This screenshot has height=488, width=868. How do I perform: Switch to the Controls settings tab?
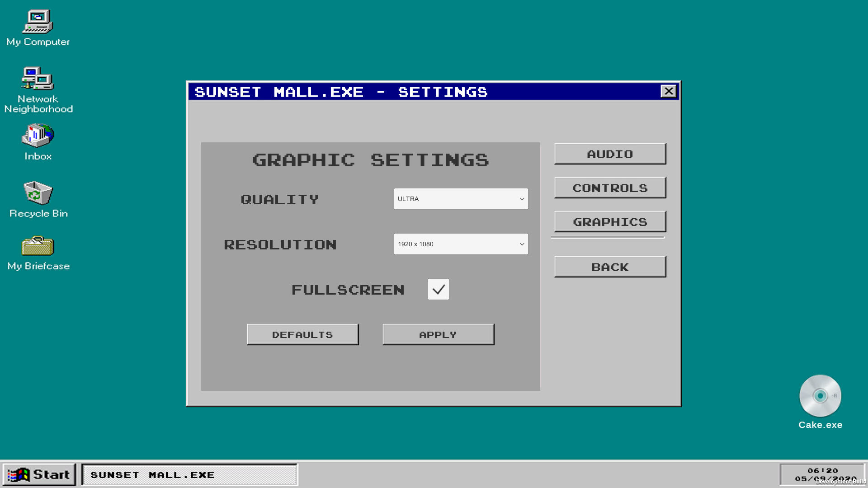[x=610, y=188]
